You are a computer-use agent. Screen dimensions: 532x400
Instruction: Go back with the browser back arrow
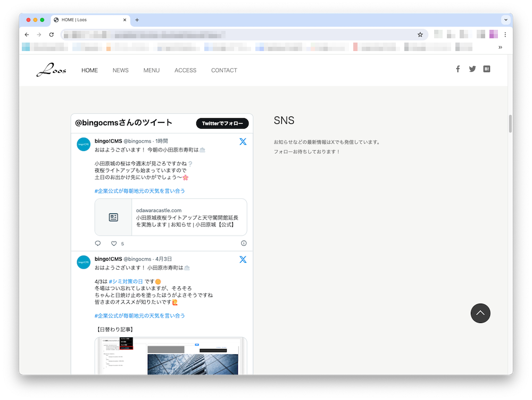(27, 35)
